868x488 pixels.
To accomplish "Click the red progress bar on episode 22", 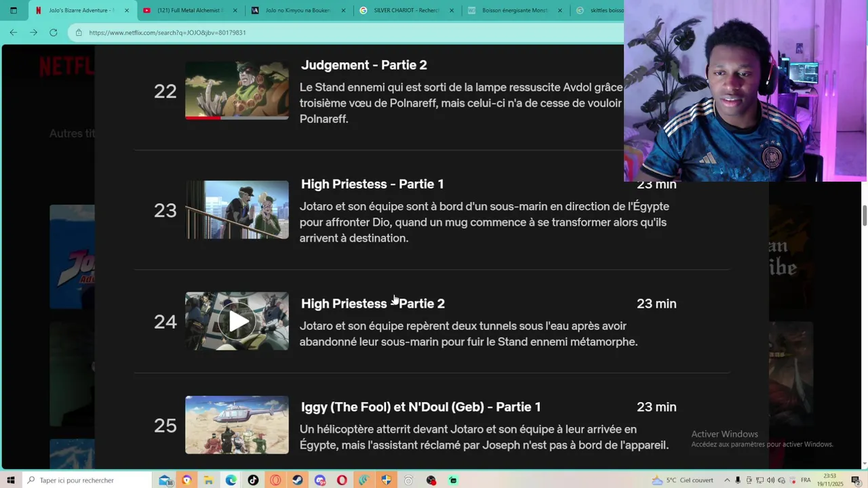I will [203, 118].
